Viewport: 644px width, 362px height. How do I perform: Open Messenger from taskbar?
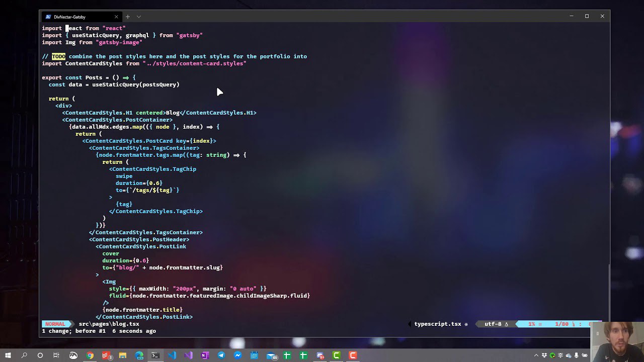pos(237,355)
